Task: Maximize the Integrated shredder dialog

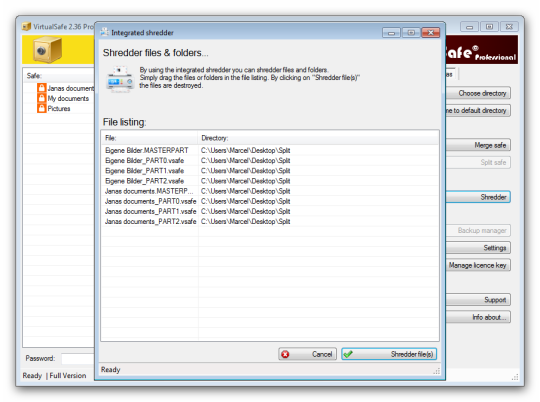Action: 411,33
